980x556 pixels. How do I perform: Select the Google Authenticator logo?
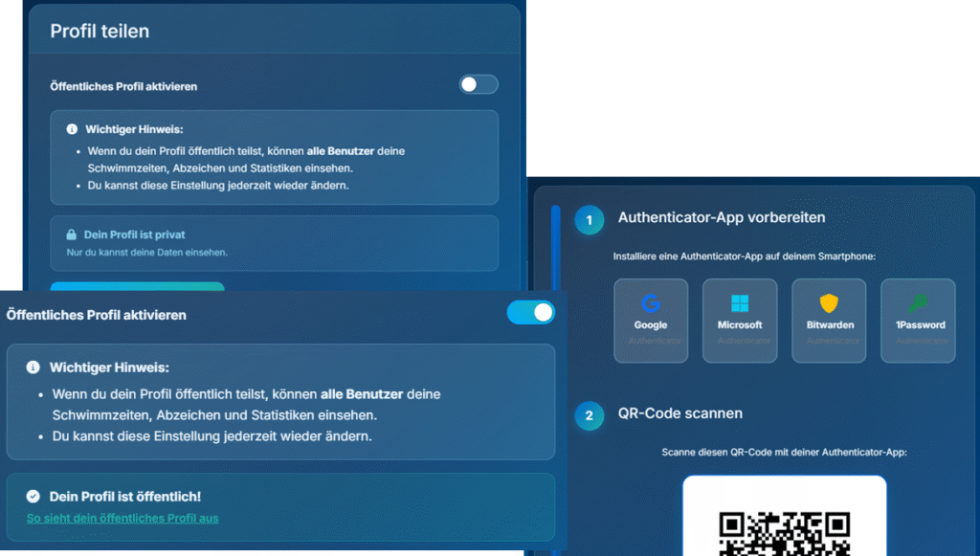click(651, 303)
